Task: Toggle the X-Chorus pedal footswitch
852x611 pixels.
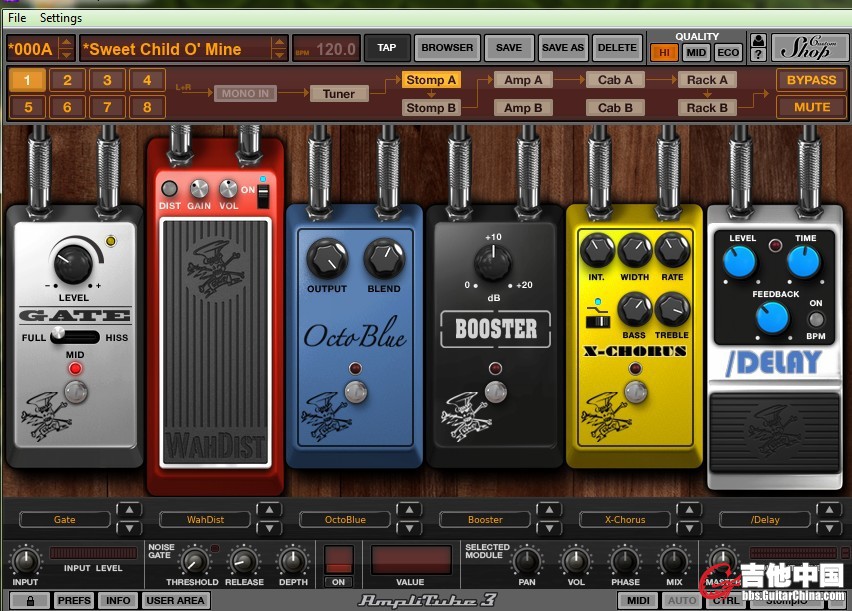Action: [635, 391]
